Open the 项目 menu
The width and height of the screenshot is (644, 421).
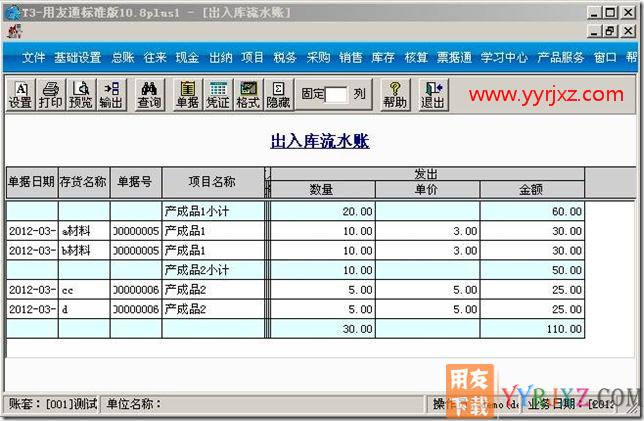[x=252, y=58]
